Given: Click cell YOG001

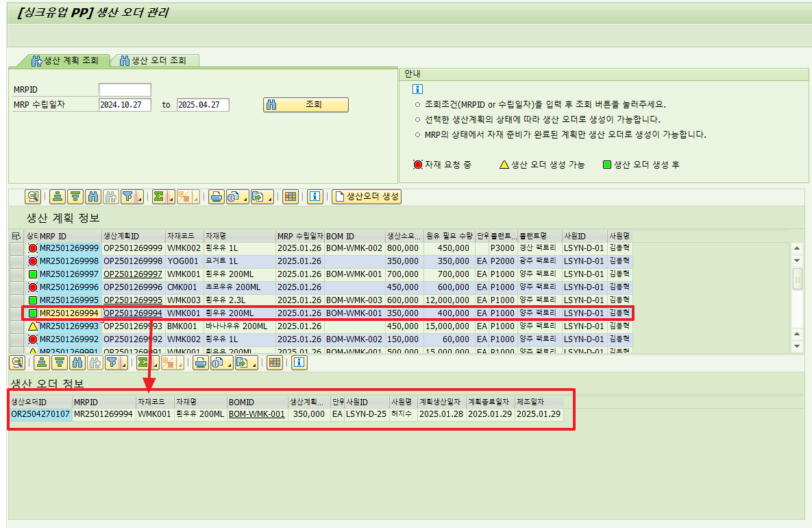Looking at the screenshot, I should pos(183,261).
